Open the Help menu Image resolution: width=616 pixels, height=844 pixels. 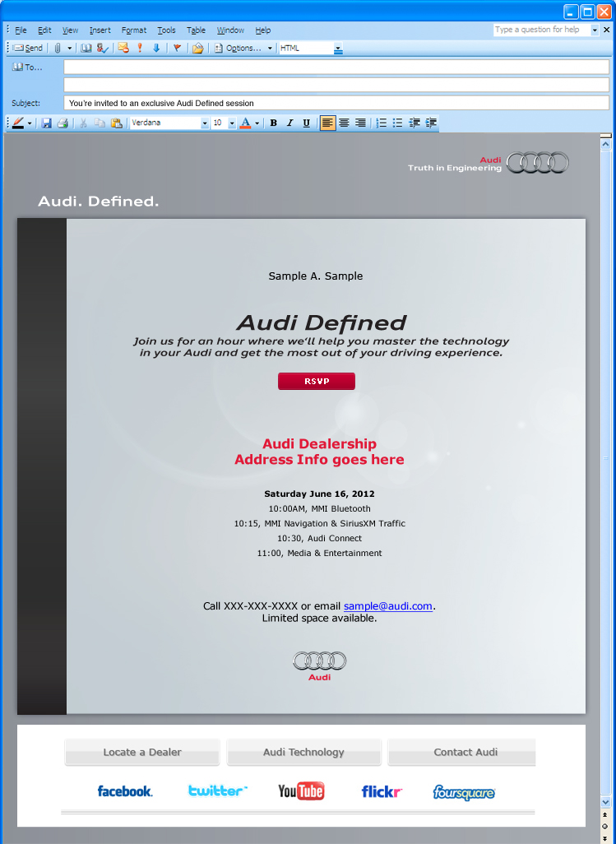tap(263, 30)
